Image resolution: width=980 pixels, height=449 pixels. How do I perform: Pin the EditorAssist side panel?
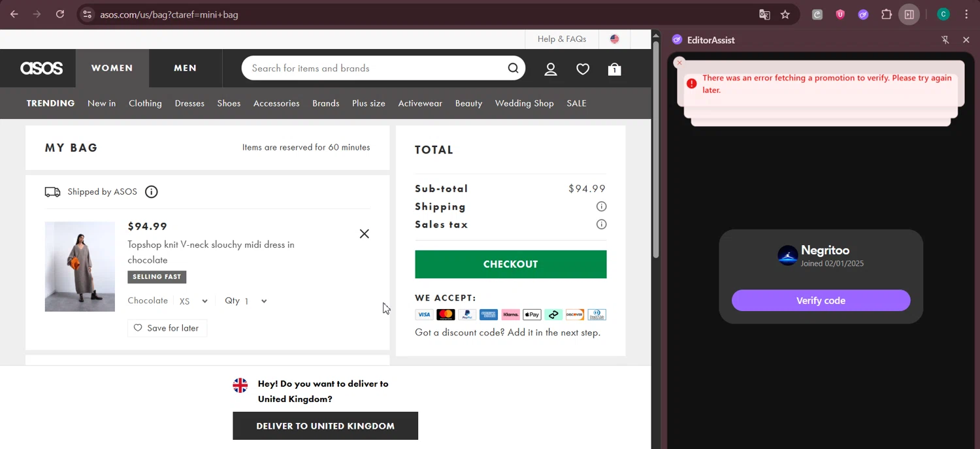tap(945, 40)
